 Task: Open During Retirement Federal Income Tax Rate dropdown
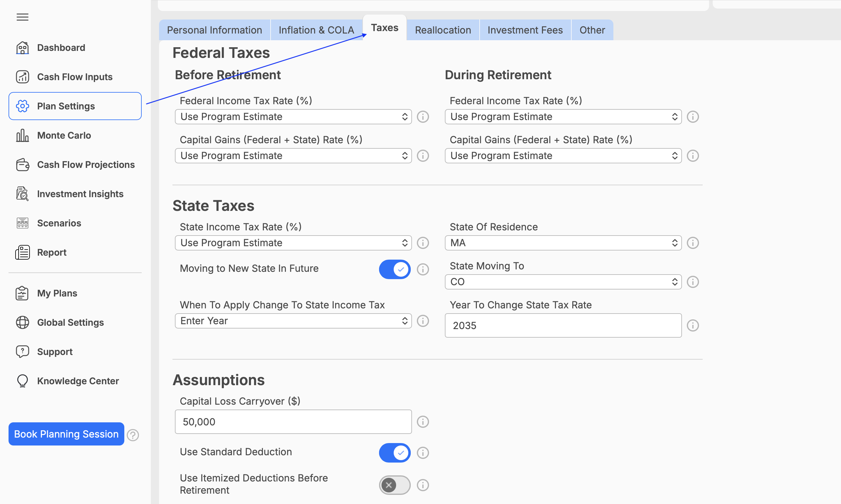tap(563, 116)
